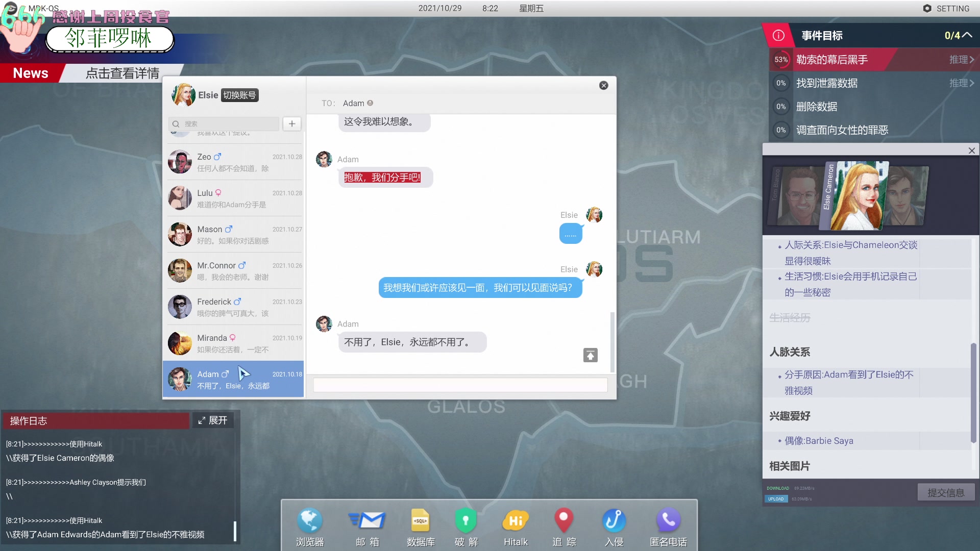Click the red info icon in 事件目标
Viewport: 980px width, 551px height.
(x=778, y=35)
